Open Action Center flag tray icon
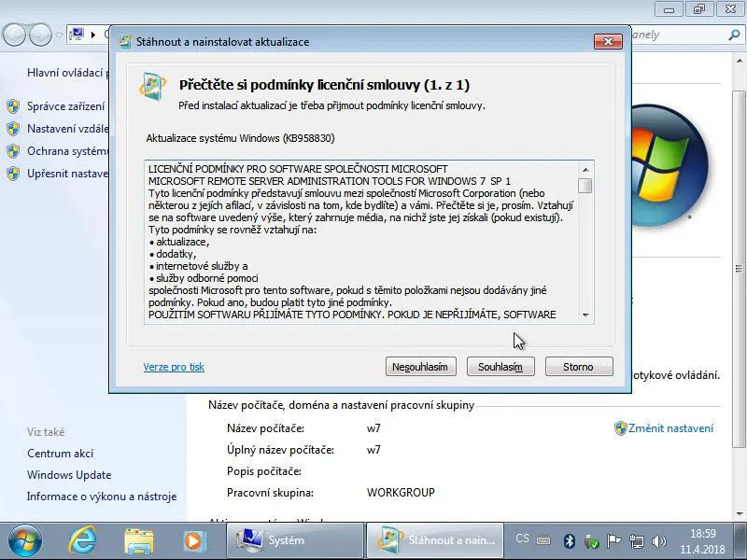This screenshot has width=747, height=560. click(613, 541)
